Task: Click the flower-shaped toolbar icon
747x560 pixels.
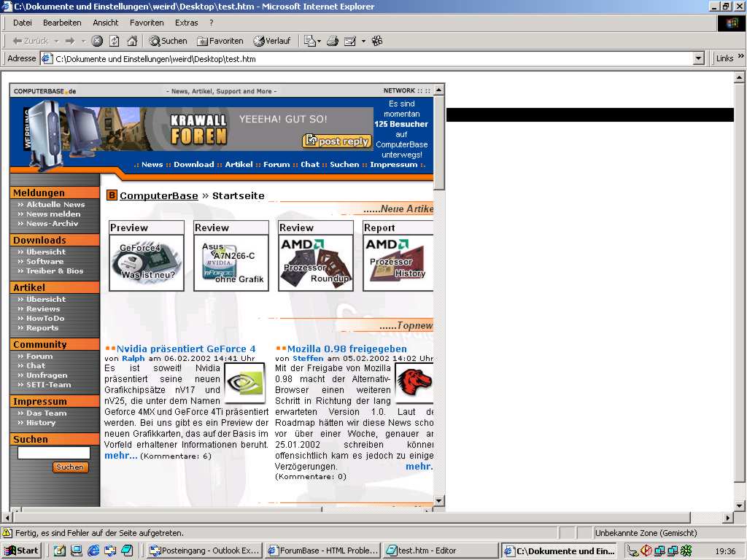Action: 377,41
